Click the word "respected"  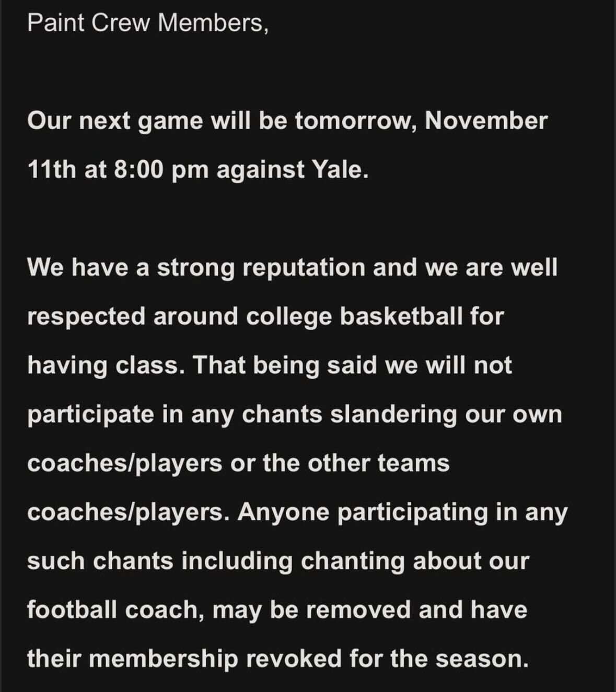point(86,316)
